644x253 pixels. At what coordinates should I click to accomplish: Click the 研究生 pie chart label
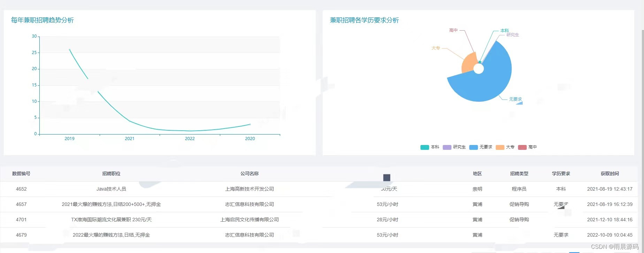[x=513, y=35]
